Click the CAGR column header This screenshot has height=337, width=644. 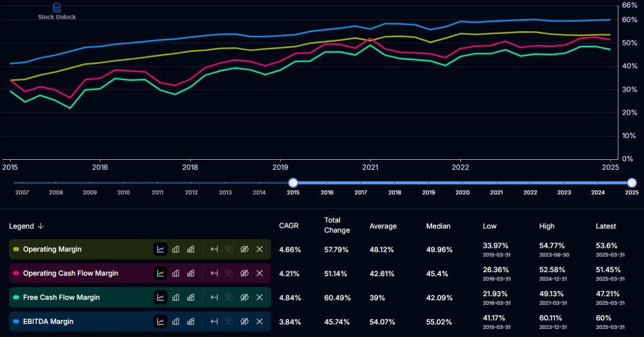click(x=289, y=226)
